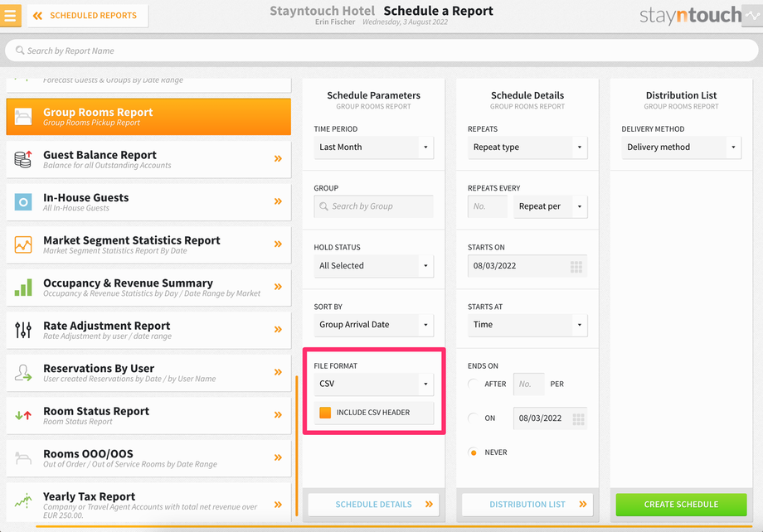
Task: Click the Rooms OOO/OOS bed icon
Action: (x=23, y=458)
